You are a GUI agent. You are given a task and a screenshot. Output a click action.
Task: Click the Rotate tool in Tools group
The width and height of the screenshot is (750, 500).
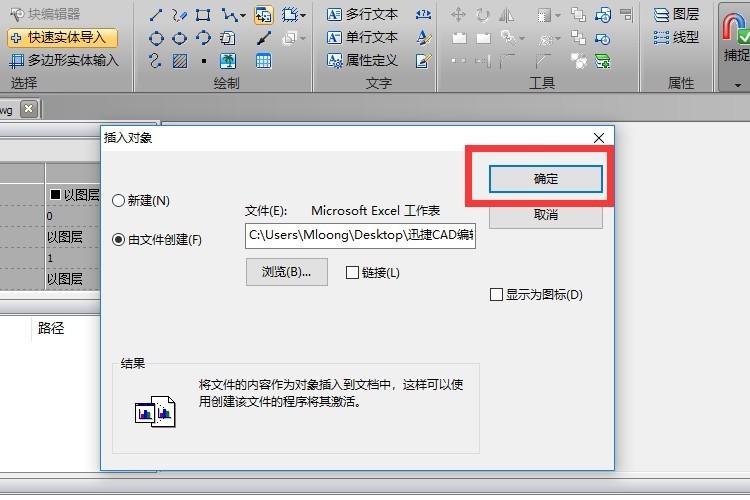click(483, 15)
